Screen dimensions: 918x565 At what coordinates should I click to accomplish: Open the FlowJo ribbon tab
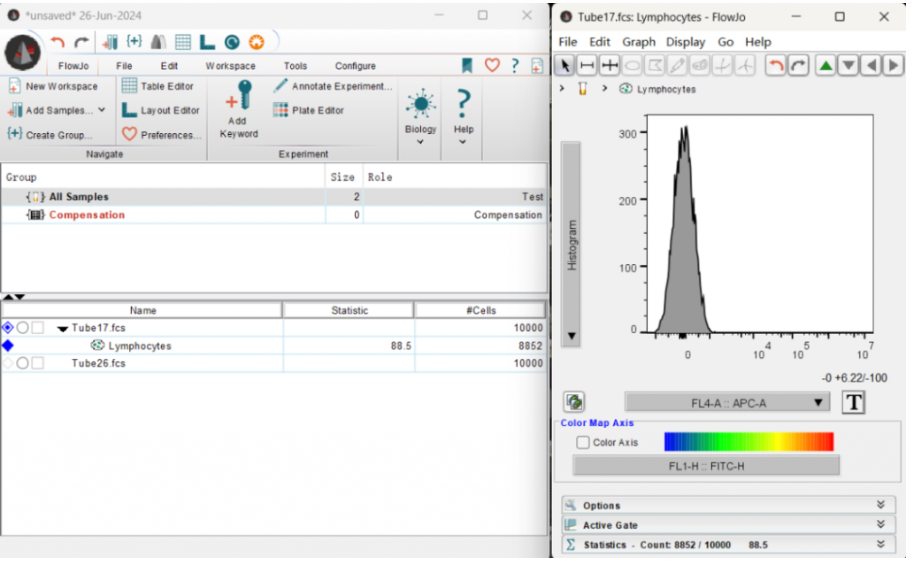(73, 66)
